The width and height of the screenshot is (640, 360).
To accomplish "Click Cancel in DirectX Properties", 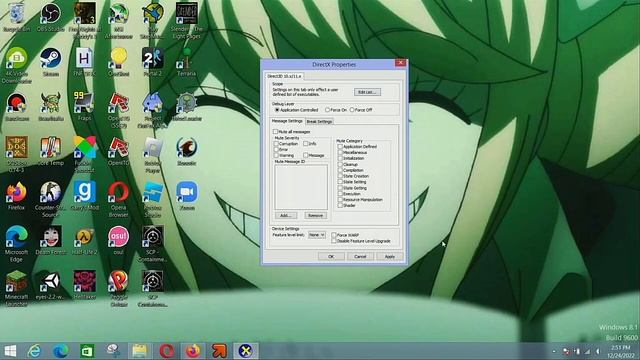I will click(360, 256).
